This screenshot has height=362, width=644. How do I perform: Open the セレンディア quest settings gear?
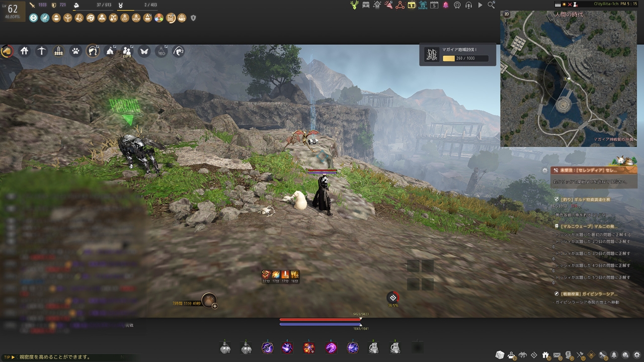coord(545,170)
